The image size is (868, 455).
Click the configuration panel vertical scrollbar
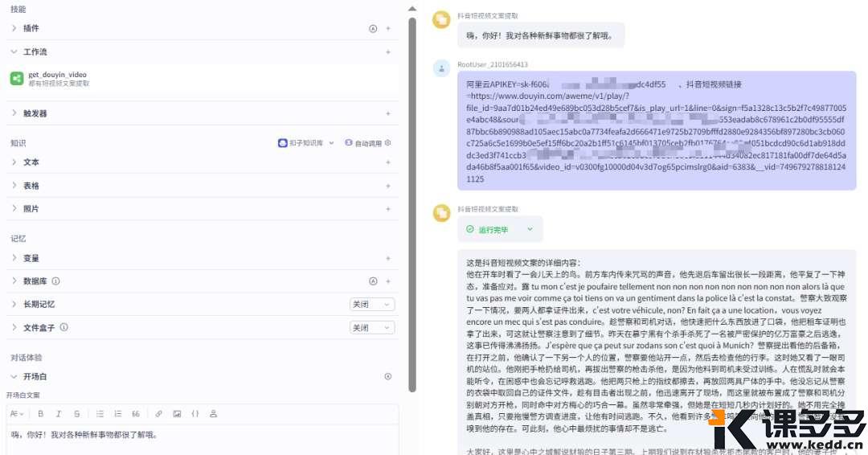click(x=411, y=205)
